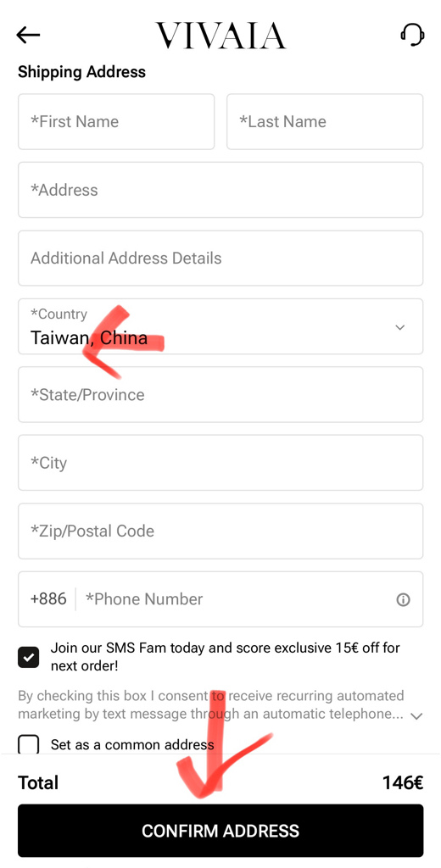
Task: Tap the phone number info icon
Action: click(404, 599)
